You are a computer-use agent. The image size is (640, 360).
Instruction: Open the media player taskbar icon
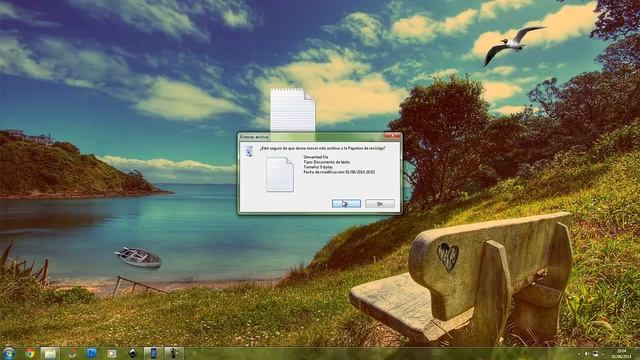pyautogui.click(x=112, y=353)
